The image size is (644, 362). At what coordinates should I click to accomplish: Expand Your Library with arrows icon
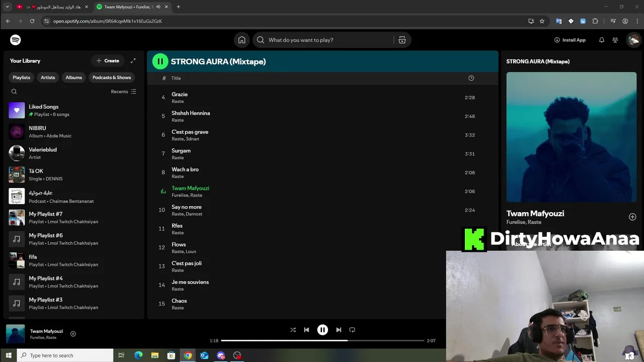133,61
